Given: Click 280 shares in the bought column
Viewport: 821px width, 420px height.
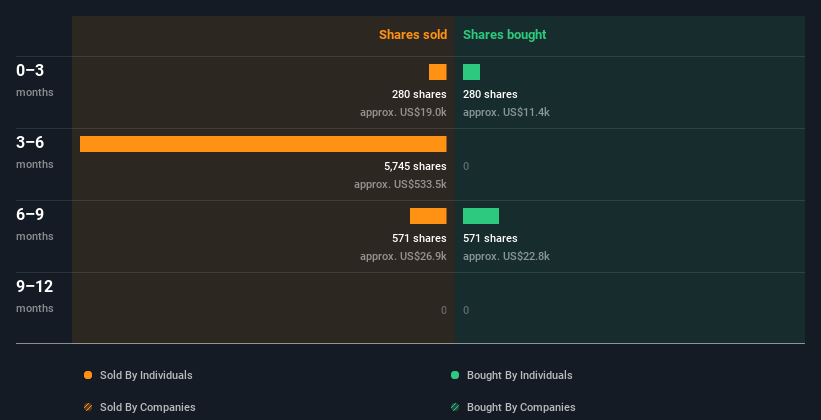Looking at the screenshot, I should tap(490, 94).
